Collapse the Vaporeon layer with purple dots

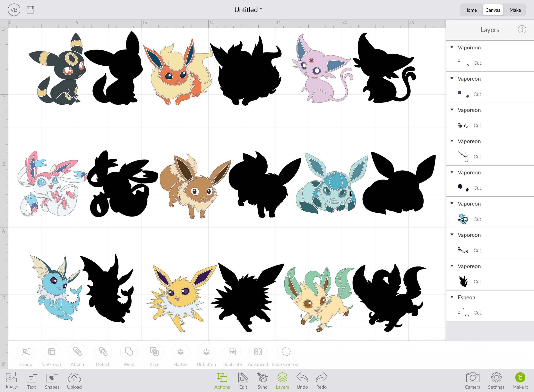pyautogui.click(x=452, y=78)
